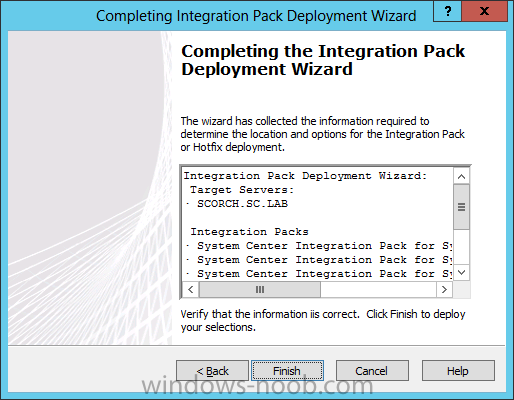This screenshot has width=514, height=400.
Task: Click the Finish button to deploy
Action: click(287, 370)
